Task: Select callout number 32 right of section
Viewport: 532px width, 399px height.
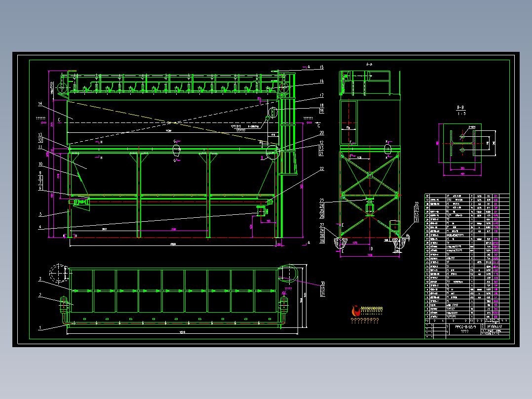Action: 417,204
